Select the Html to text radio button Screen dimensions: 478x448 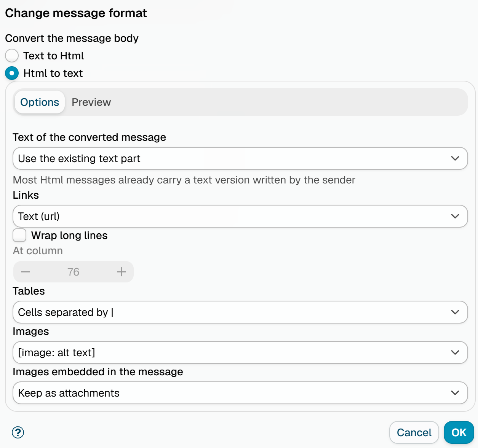click(12, 73)
